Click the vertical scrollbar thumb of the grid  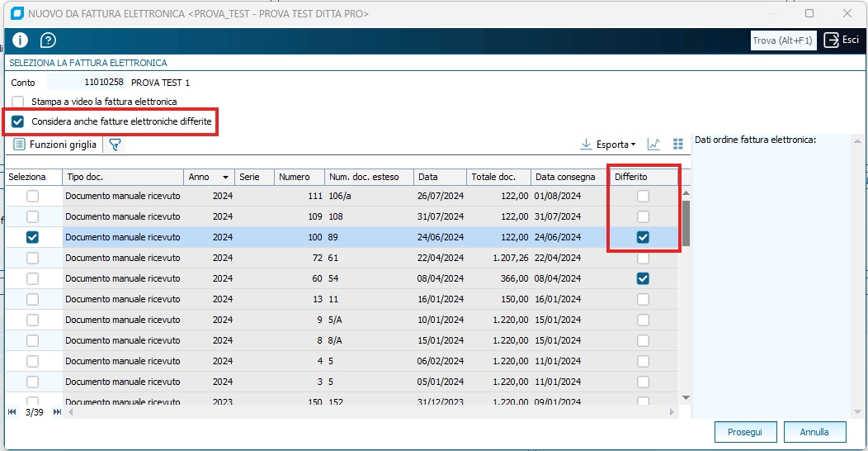pyautogui.click(x=686, y=223)
